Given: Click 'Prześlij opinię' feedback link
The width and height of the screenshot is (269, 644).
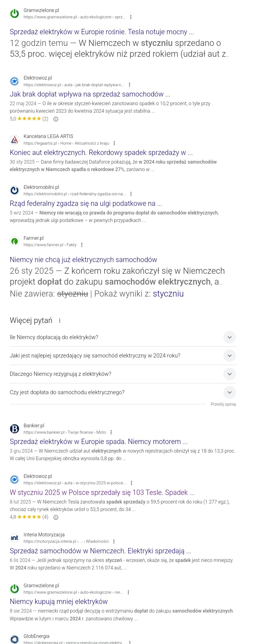Looking at the screenshot, I should click(x=223, y=404).
